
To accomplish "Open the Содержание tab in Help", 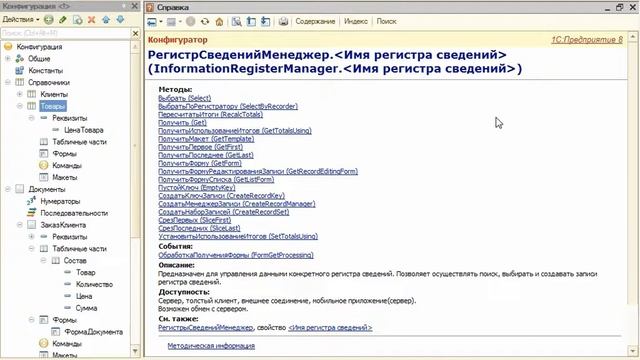I will pos(315,22).
